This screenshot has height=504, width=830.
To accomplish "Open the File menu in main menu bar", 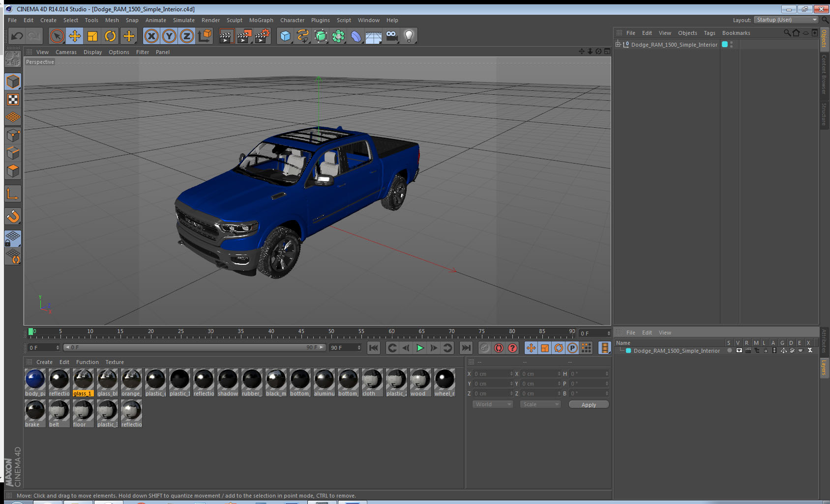I will [x=12, y=20].
